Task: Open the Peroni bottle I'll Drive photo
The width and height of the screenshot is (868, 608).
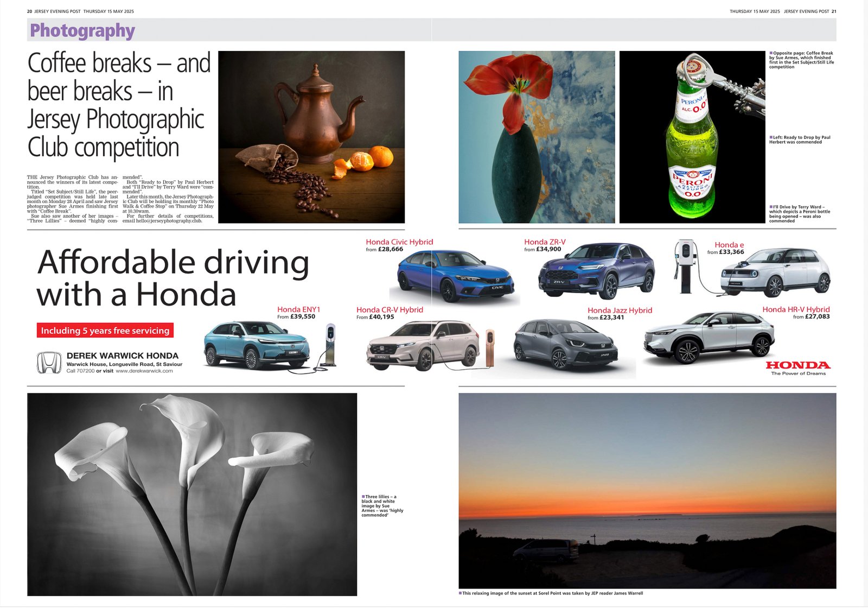Action: pos(692,137)
